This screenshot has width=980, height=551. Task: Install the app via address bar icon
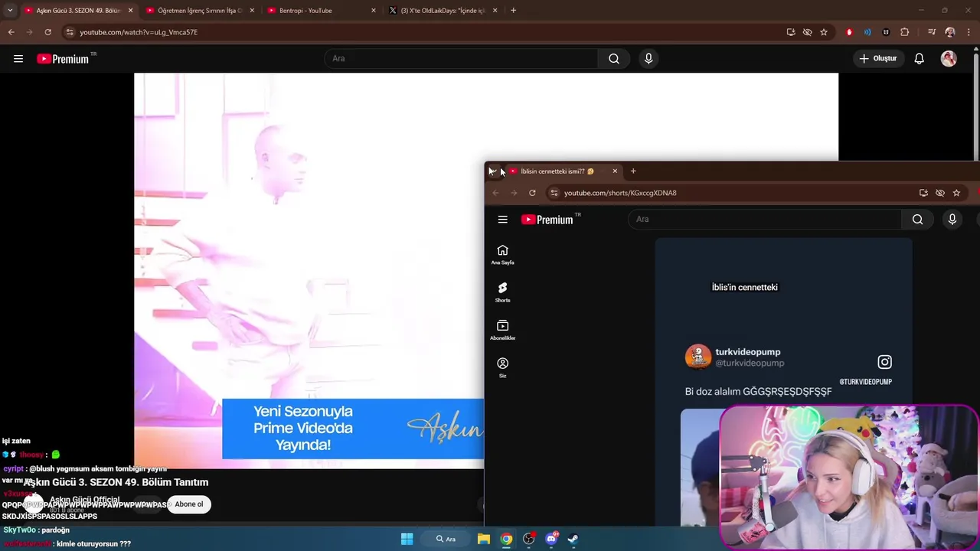click(x=791, y=32)
